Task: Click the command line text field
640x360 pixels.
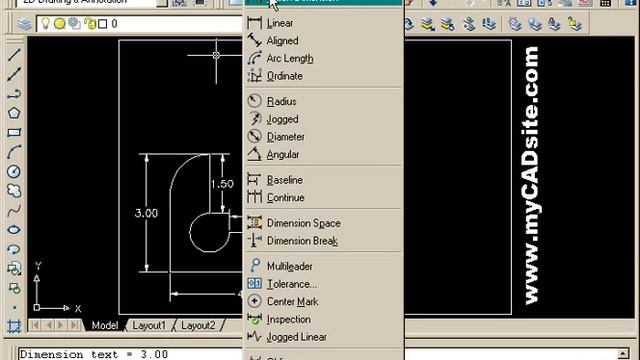Action: (131, 354)
